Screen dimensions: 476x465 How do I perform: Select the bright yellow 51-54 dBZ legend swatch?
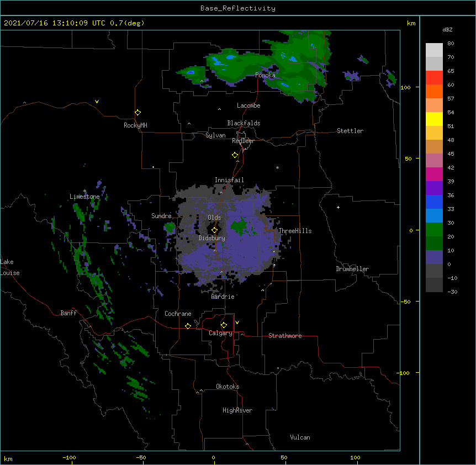pyautogui.click(x=434, y=119)
